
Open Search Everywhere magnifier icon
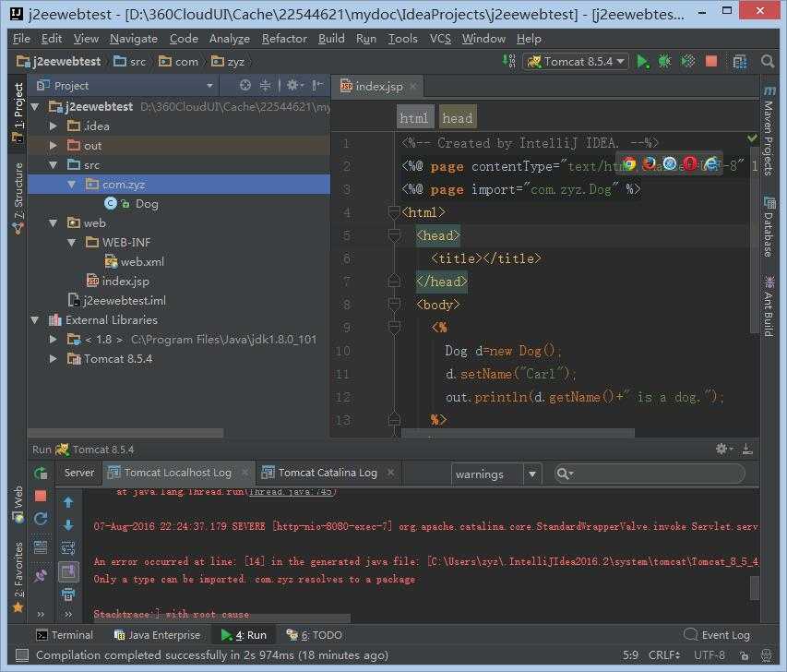tap(768, 62)
